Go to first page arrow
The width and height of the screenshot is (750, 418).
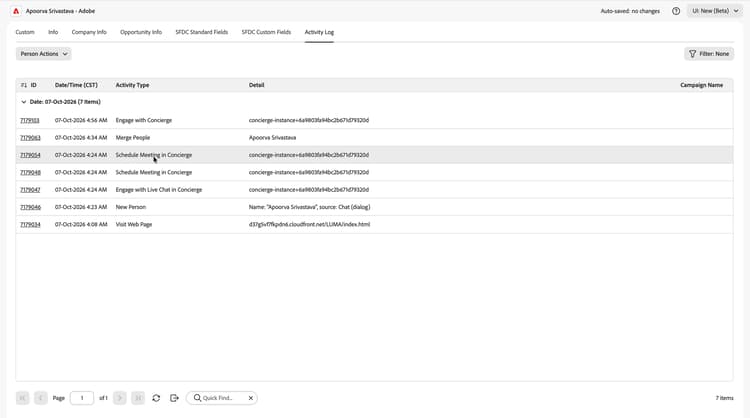pos(22,398)
